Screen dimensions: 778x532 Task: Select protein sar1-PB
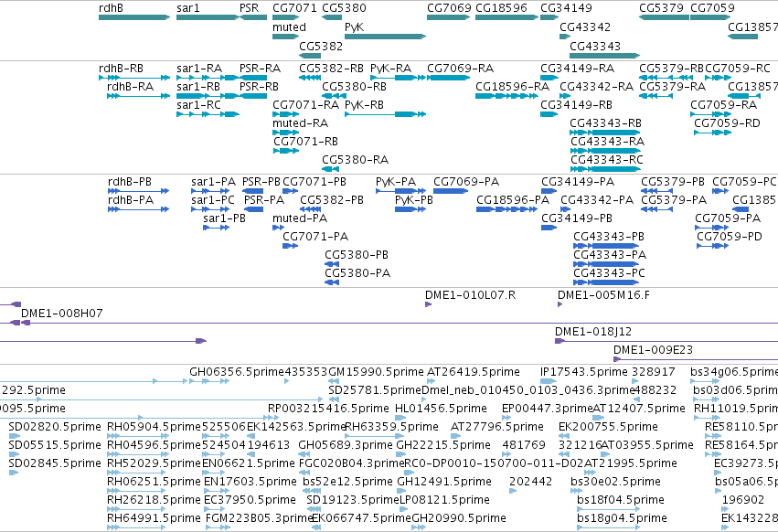[x=217, y=229]
